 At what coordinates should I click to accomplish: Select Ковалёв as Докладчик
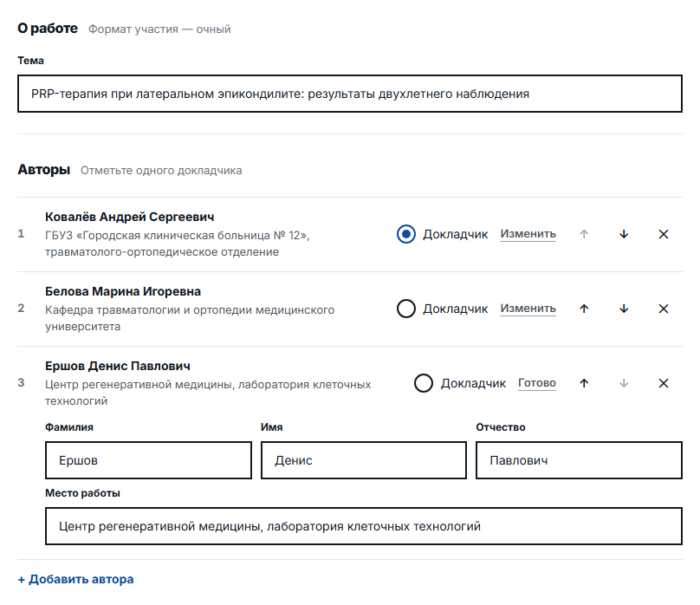tap(405, 234)
